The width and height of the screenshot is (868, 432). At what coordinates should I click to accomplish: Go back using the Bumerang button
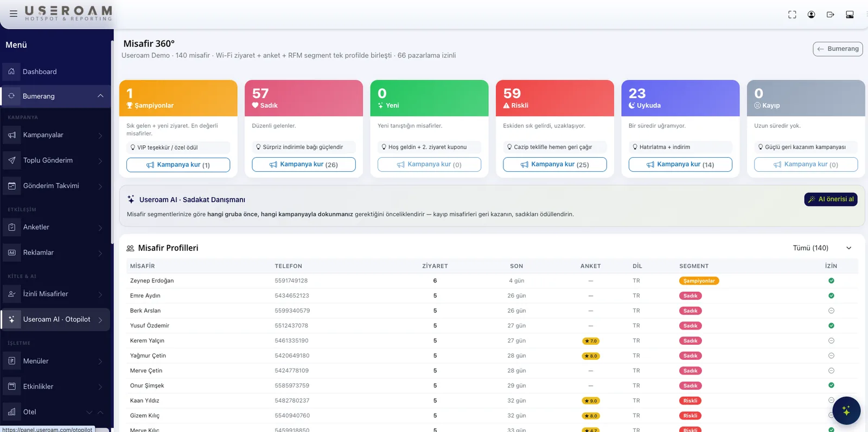838,49
